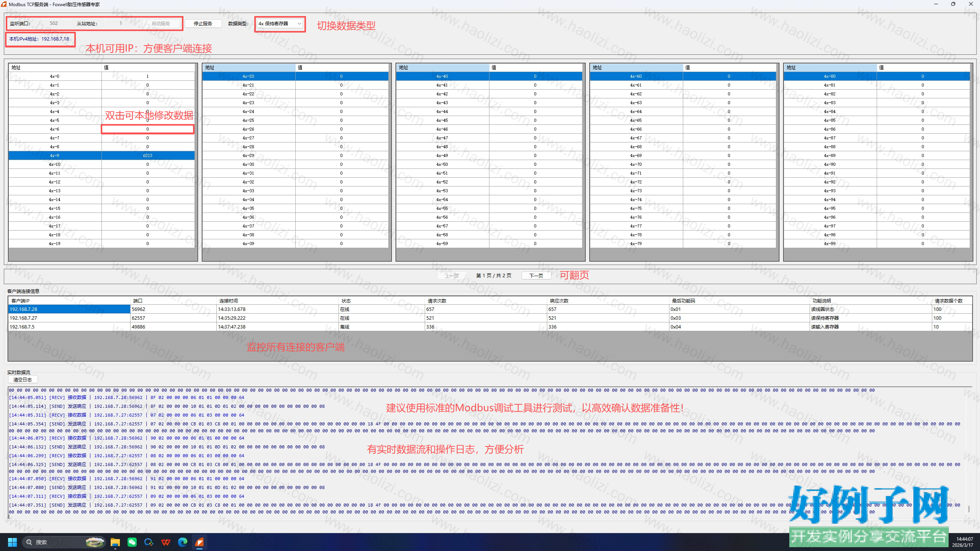Select register row 4x-80
This screenshot has height=551, width=980.
tap(877, 76)
